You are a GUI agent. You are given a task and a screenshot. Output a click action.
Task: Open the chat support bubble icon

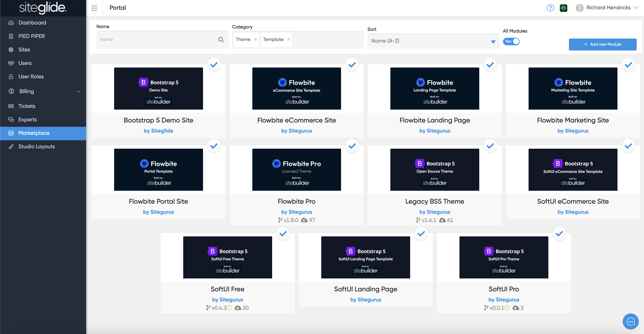coord(631,321)
